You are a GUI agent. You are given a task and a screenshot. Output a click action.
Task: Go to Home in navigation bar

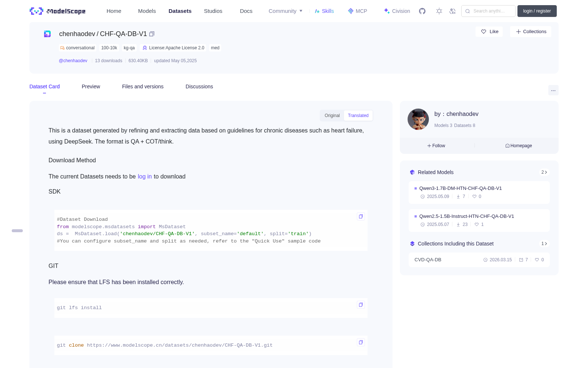[114, 11]
